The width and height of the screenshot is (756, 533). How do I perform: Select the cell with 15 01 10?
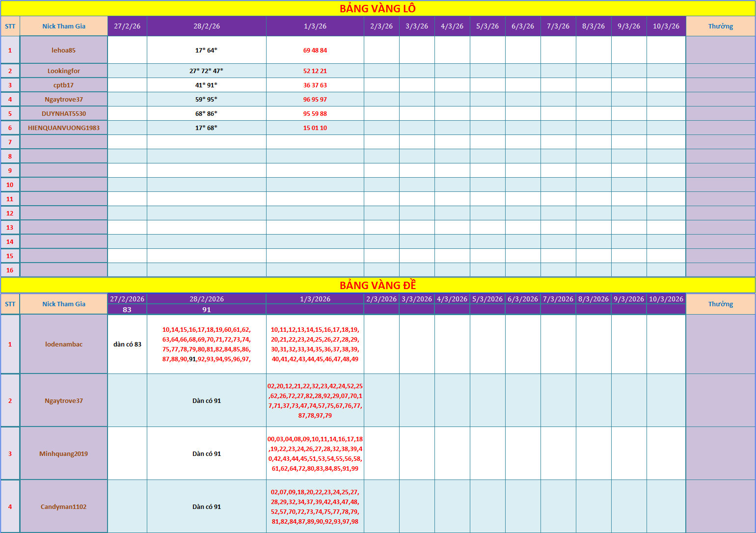315,128
